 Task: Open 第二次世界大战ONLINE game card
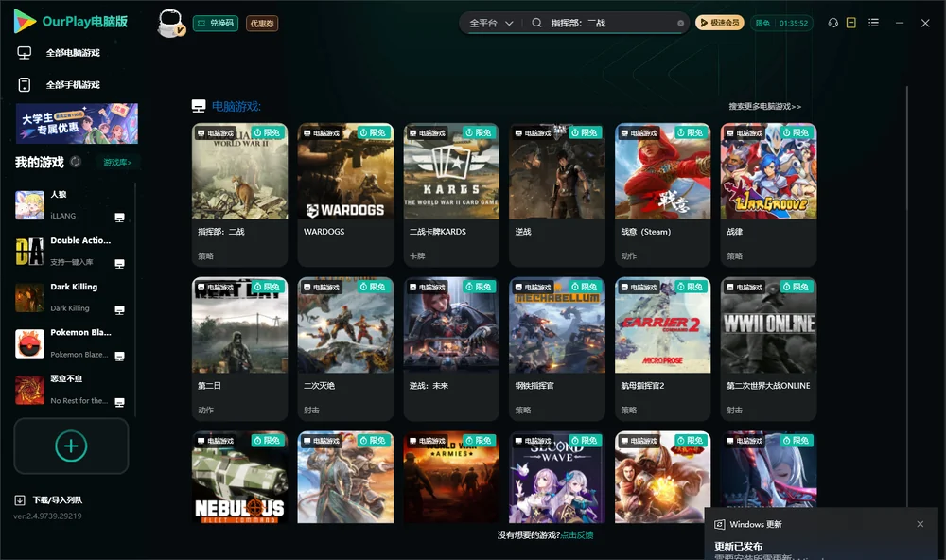tap(768, 348)
